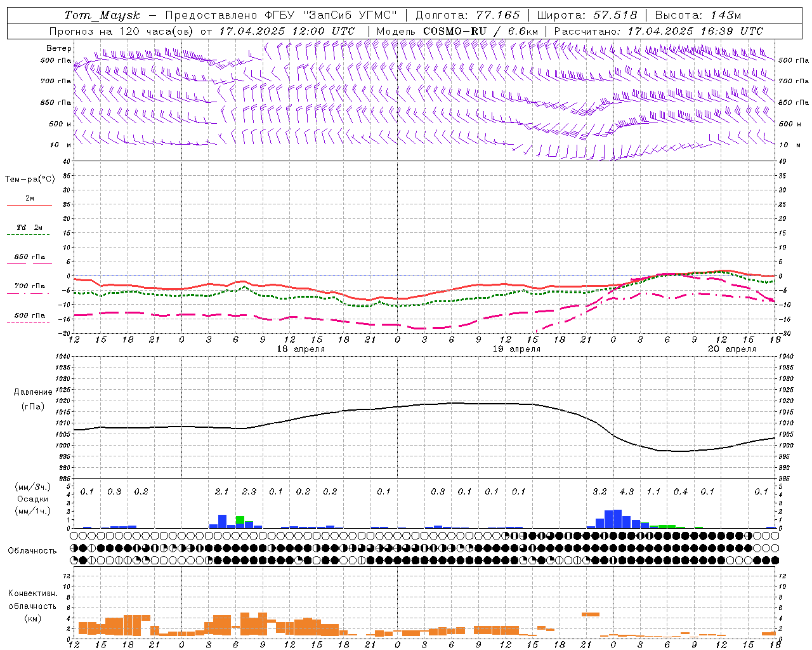Click the date label 18 апреля
This screenshot has height=650, width=812.
point(301,349)
